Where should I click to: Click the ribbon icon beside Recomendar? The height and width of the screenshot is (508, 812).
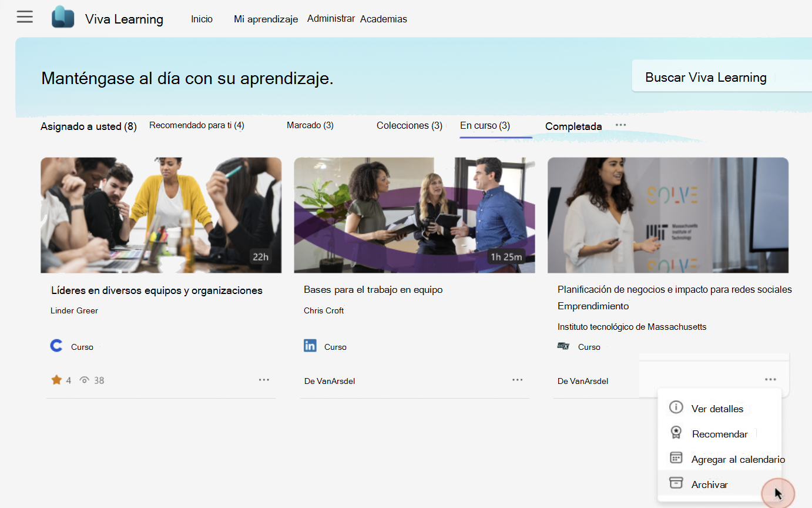pos(676,433)
